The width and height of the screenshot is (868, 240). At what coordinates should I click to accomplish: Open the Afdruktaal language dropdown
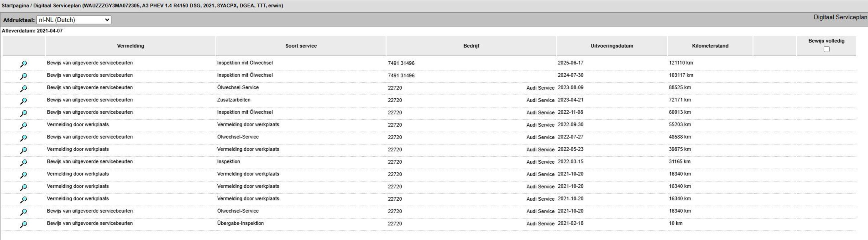[x=74, y=20]
